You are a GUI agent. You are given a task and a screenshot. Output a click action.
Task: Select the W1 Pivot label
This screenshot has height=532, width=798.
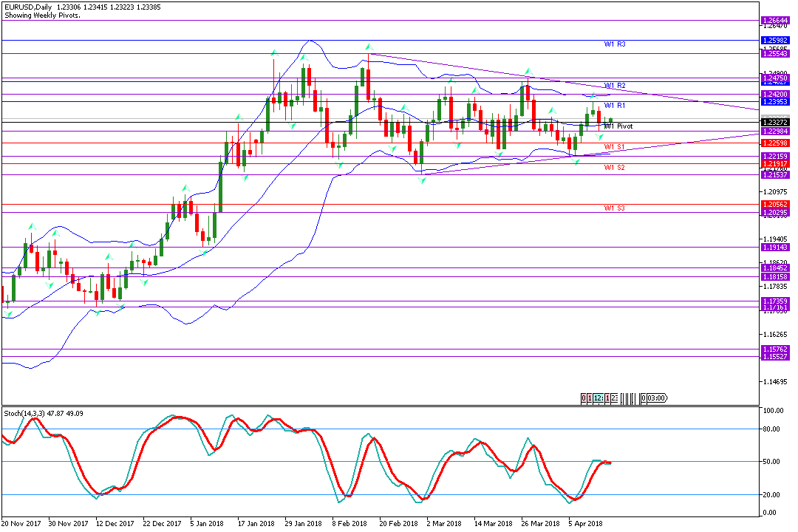pyautogui.click(x=618, y=126)
